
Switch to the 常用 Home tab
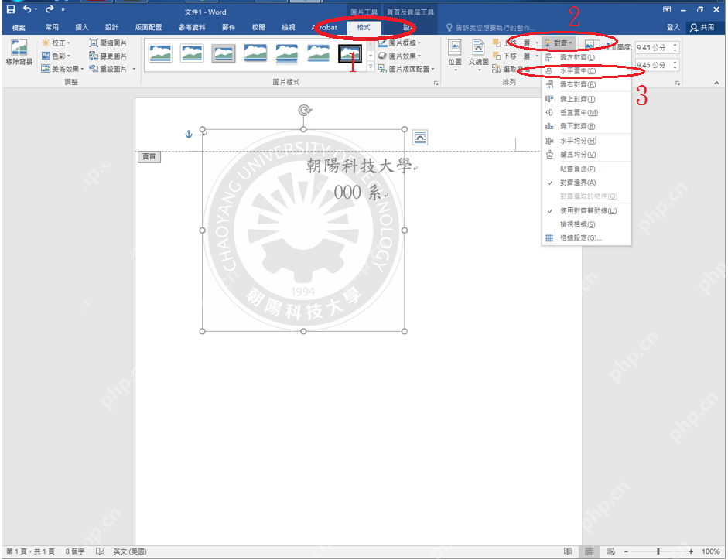52,27
